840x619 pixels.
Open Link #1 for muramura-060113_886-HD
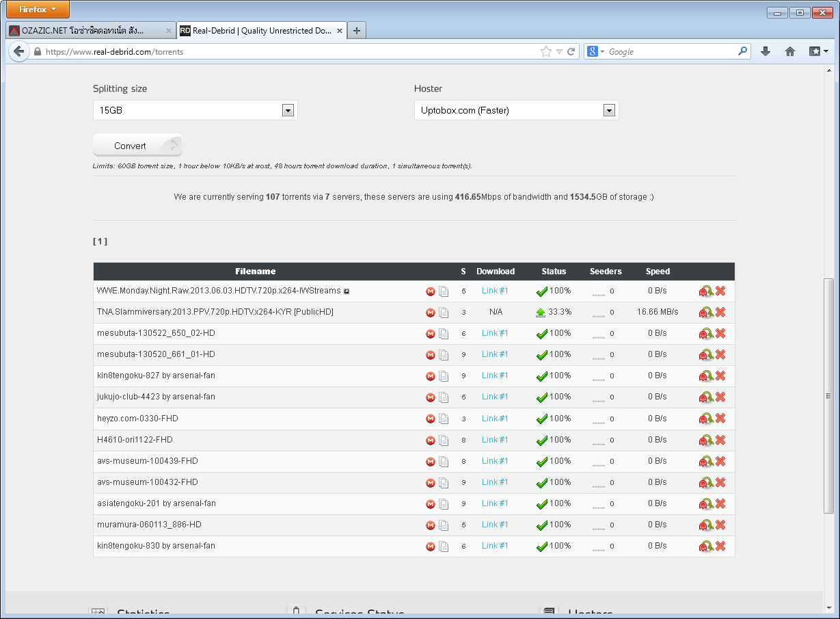click(495, 525)
